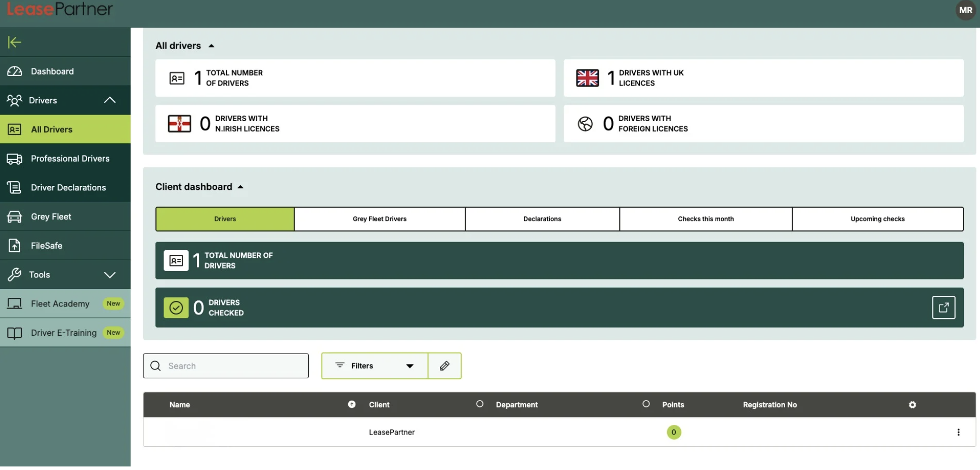Focus the Search input field
The image size is (980, 470).
(226, 366)
